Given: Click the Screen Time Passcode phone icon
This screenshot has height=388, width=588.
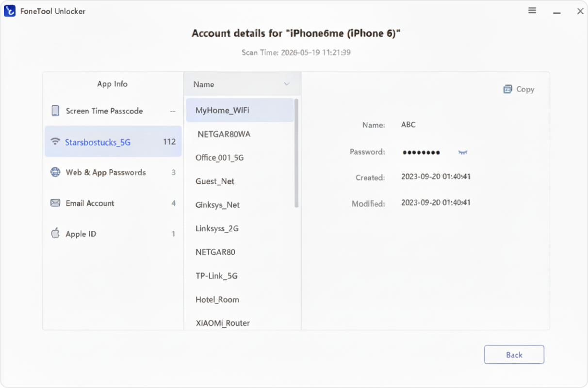Looking at the screenshot, I should pyautogui.click(x=55, y=111).
